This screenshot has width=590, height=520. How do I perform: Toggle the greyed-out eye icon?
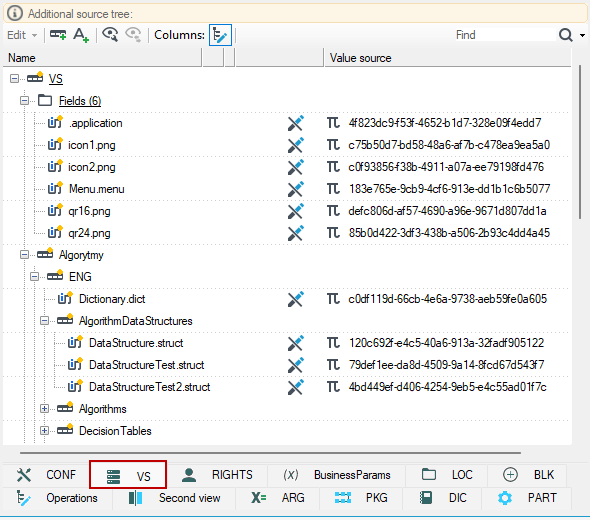click(133, 35)
